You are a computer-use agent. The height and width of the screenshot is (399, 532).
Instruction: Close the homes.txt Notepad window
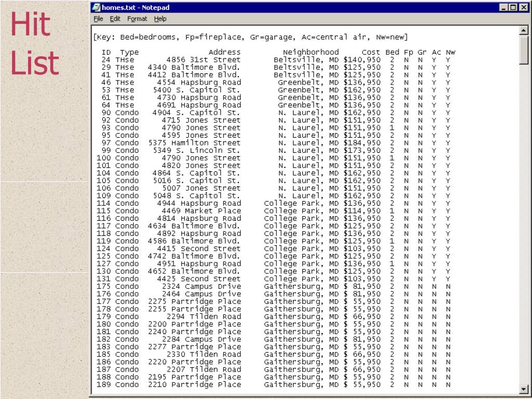[523, 7]
